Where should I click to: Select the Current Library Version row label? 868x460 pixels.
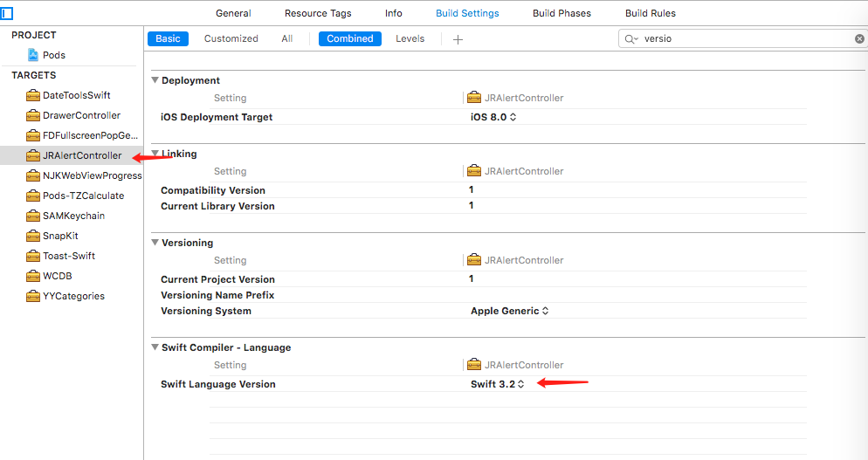click(217, 206)
